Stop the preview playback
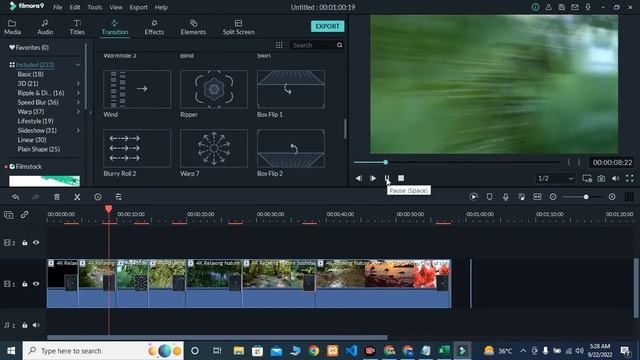 [x=401, y=178]
